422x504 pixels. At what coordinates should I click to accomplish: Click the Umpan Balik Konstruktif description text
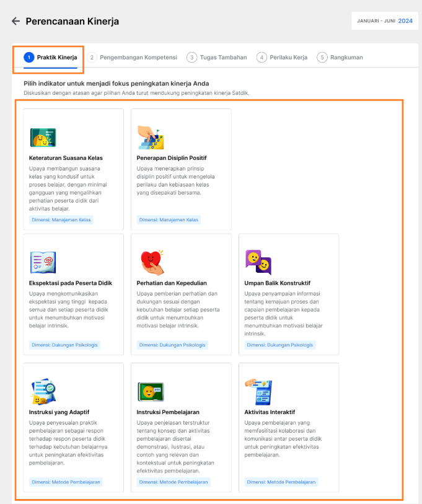(x=283, y=314)
